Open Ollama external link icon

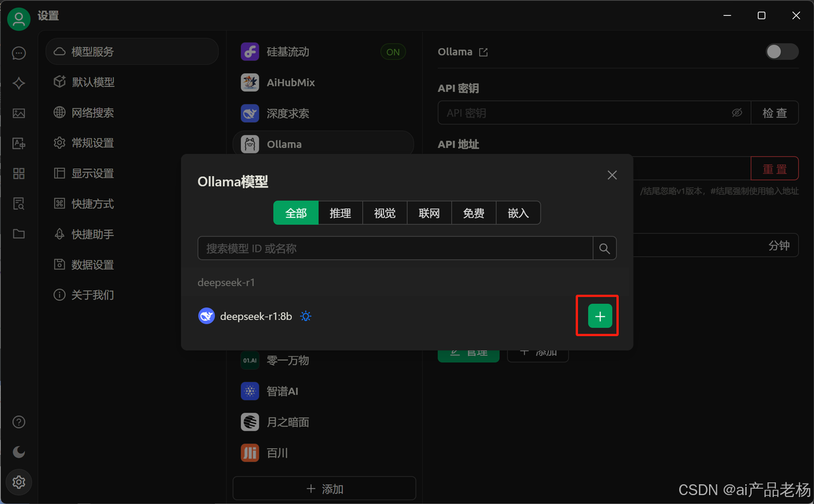pos(483,52)
